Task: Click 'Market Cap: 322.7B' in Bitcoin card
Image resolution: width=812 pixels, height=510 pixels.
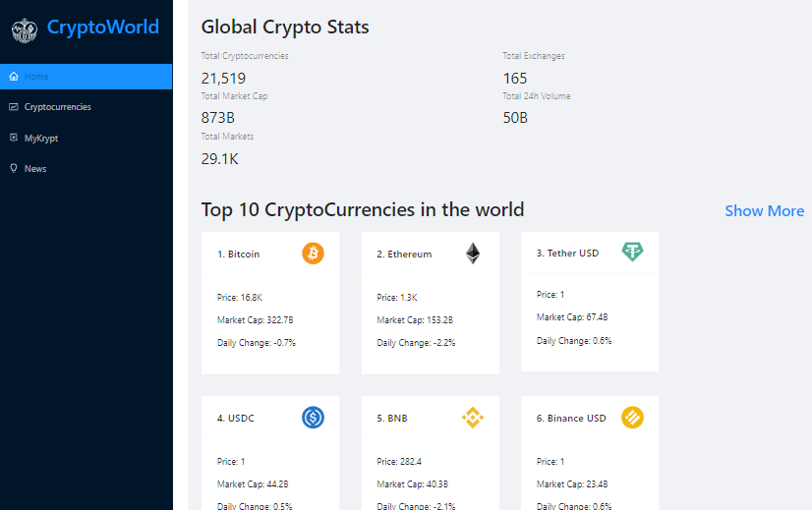Action: click(x=256, y=320)
